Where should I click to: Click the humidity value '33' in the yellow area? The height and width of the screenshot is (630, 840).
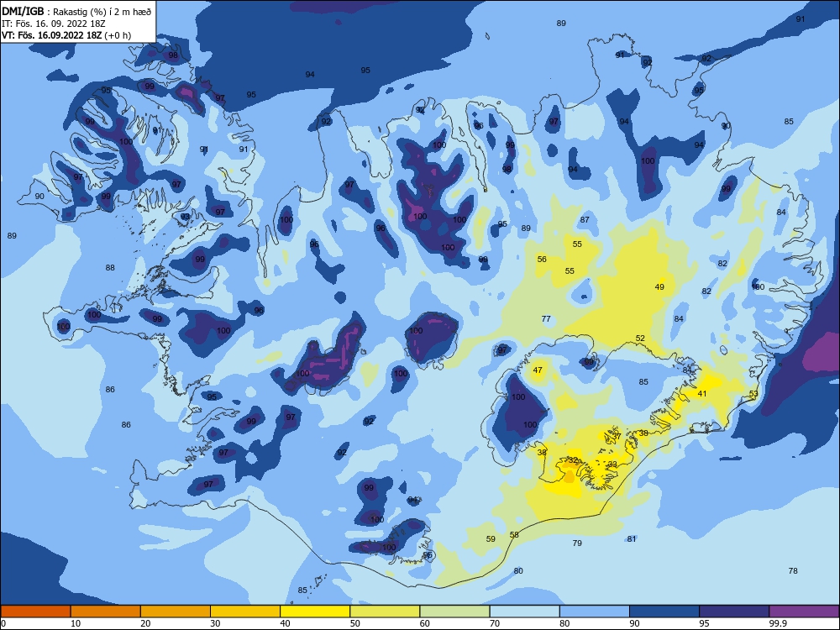pyautogui.click(x=612, y=465)
